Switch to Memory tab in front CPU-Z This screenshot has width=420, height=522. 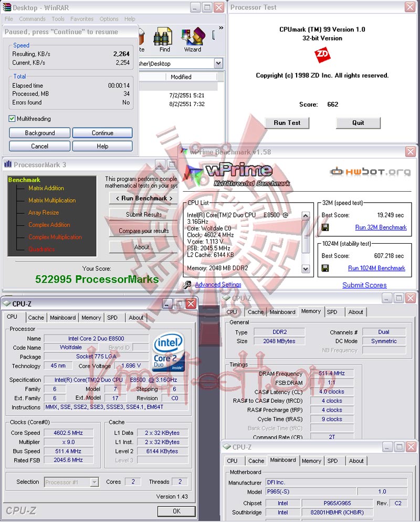(x=91, y=318)
